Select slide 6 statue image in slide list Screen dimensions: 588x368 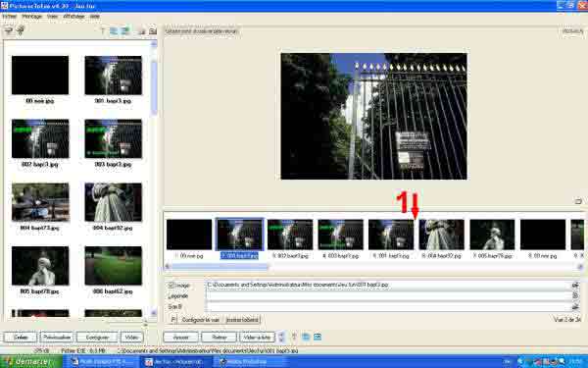click(x=441, y=235)
